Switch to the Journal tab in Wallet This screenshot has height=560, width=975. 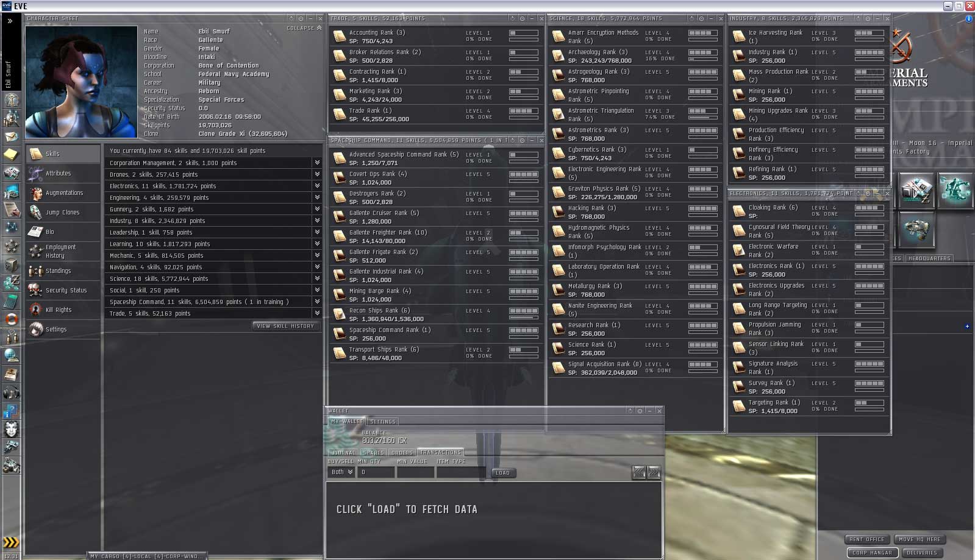click(344, 453)
